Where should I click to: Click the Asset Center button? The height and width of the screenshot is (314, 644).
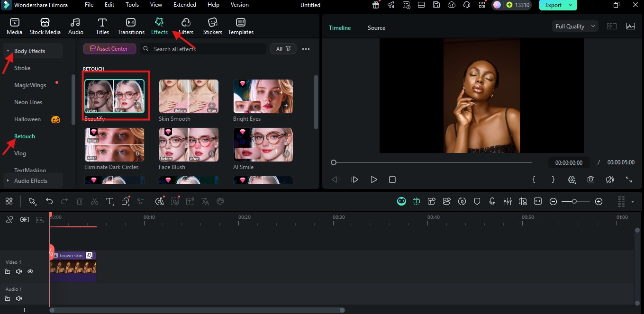(109, 49)
